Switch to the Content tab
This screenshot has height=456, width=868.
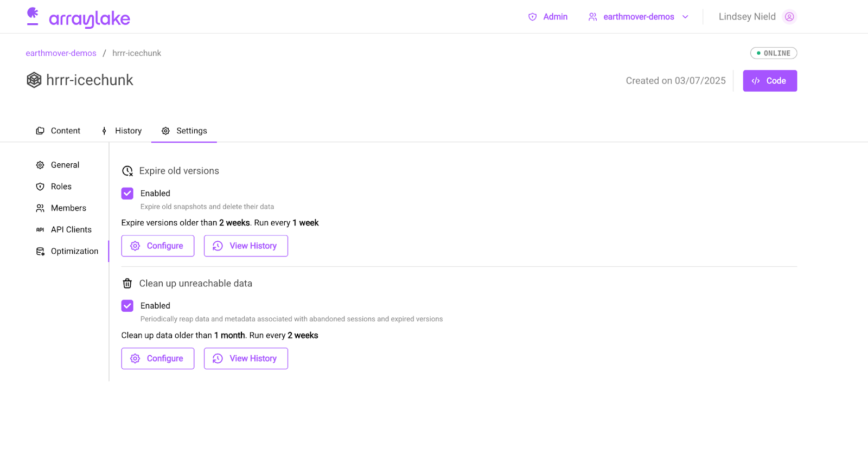coord(58,131)
